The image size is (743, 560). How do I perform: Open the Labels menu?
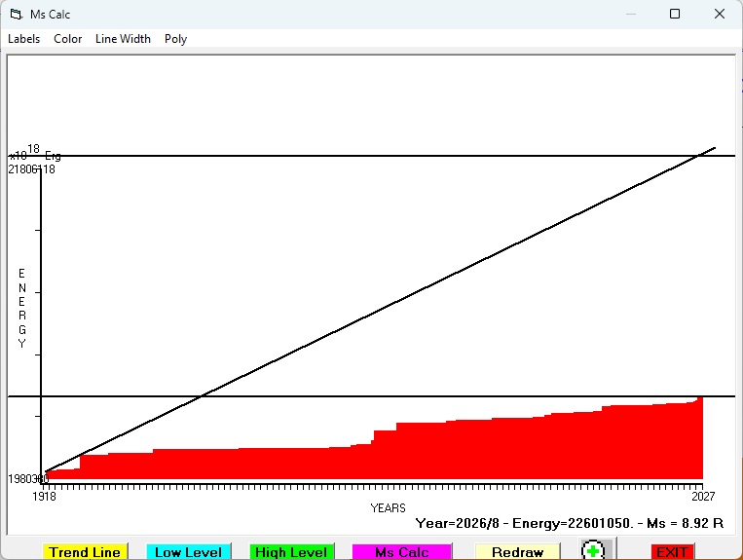pos(23,39)
